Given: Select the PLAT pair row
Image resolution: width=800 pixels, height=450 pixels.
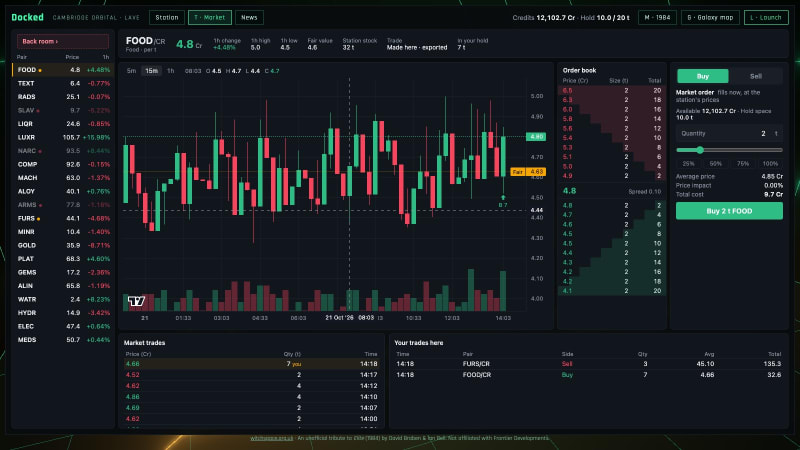Looking at the screenshot, I should click(x=62, y=259).
